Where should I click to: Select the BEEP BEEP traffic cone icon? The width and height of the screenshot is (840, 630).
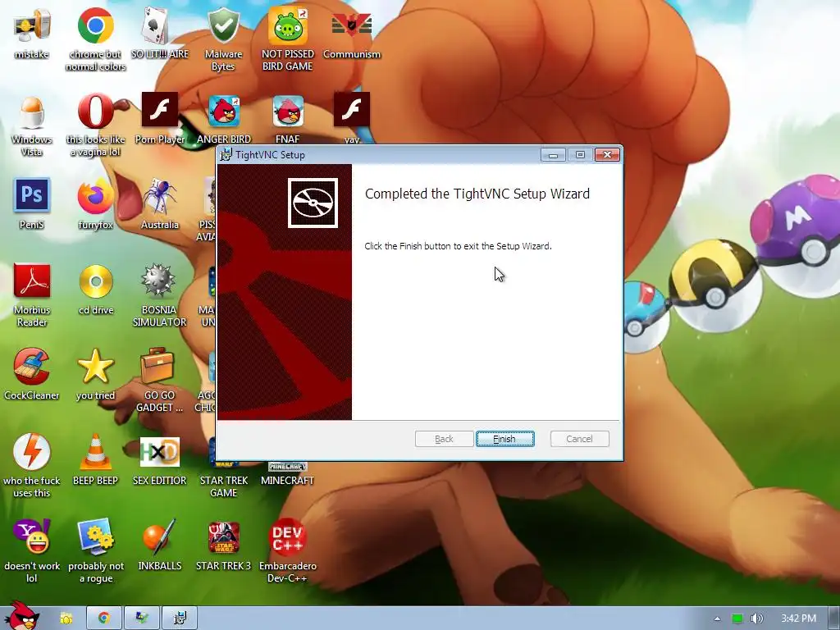95,459
